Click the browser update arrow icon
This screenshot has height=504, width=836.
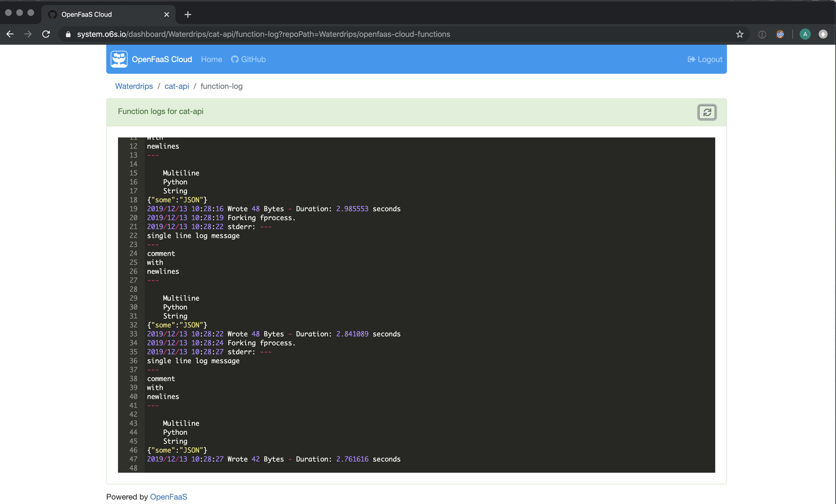tap(823, 34)
